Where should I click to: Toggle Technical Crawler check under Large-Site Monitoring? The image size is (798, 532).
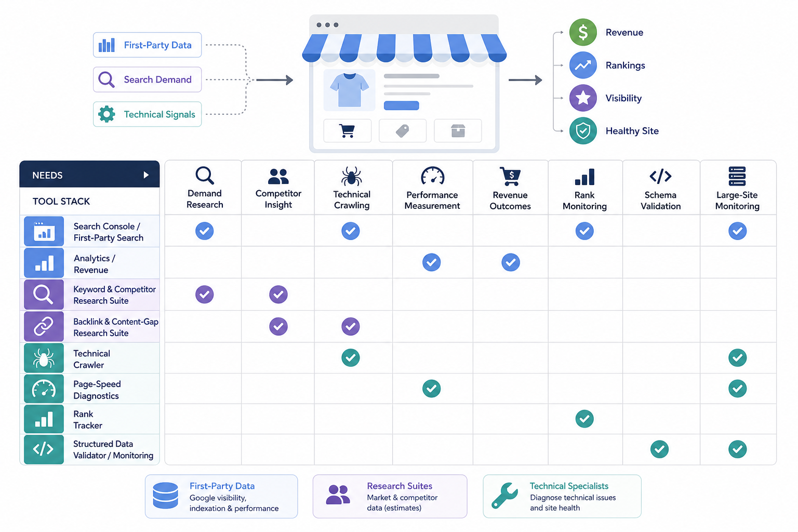738,357
